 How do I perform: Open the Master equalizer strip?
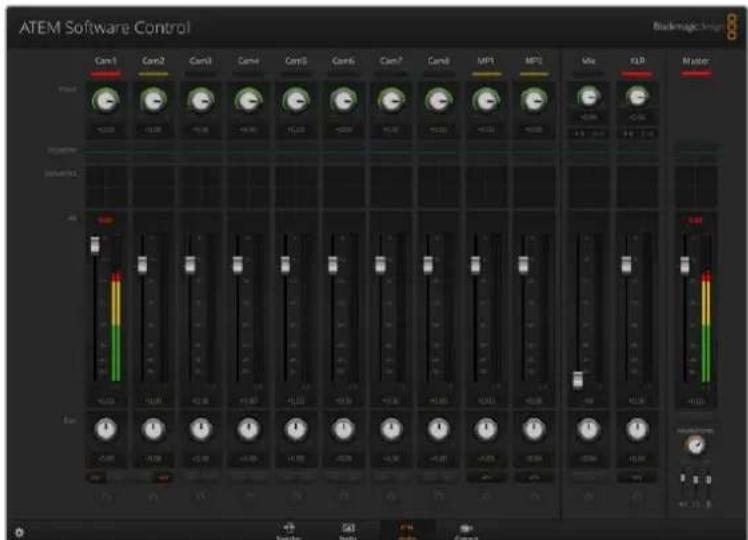coord(696,151)
